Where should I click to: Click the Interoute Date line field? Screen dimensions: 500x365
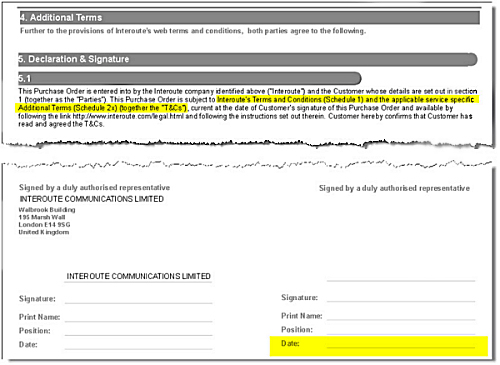coord(139,344)
